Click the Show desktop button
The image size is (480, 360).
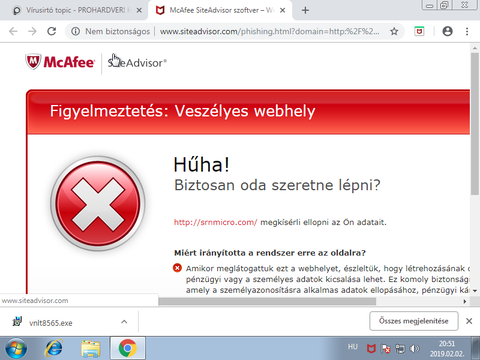point(476,348)
